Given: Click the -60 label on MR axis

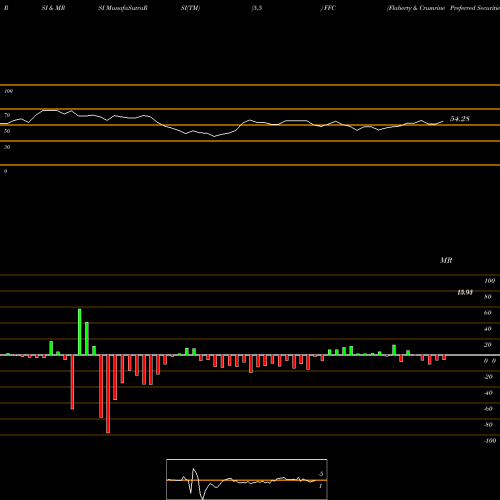Looking at the screenshot, I should coord(488,409).
